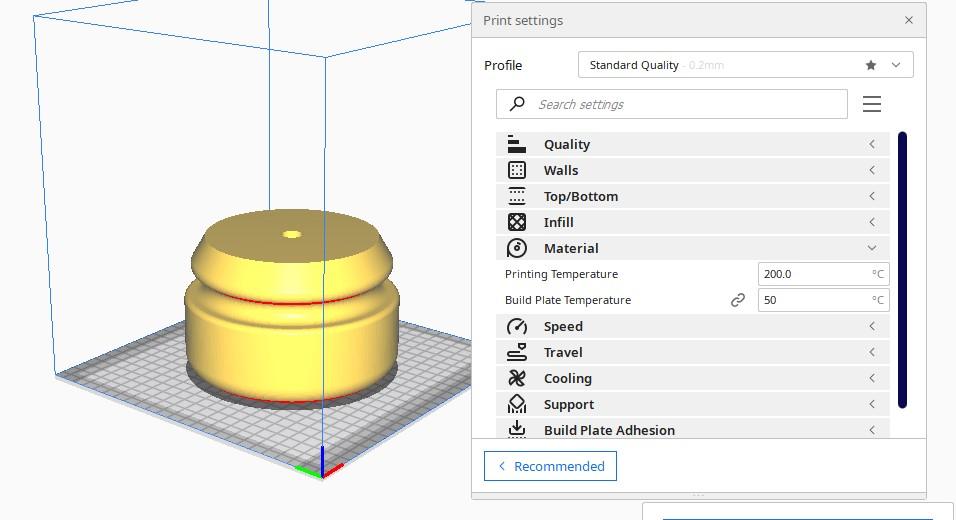This screenshot has width=956, height=520.
Task: Click the Print settings panel title
Action: coord(523,20)
